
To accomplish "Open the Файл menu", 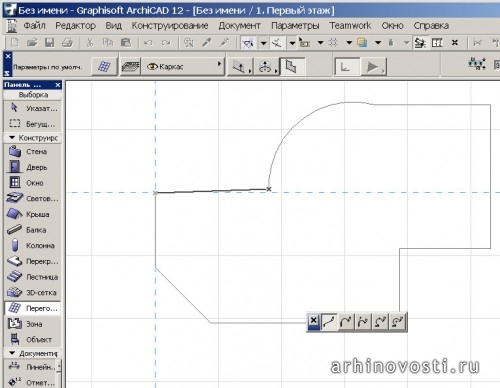I will point(34,26).
